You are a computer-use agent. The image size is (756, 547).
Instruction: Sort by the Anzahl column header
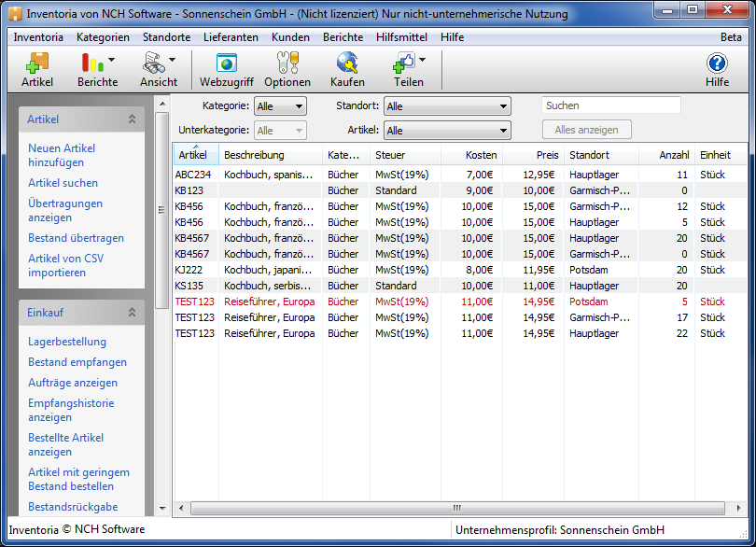click(x=666, y=155)
